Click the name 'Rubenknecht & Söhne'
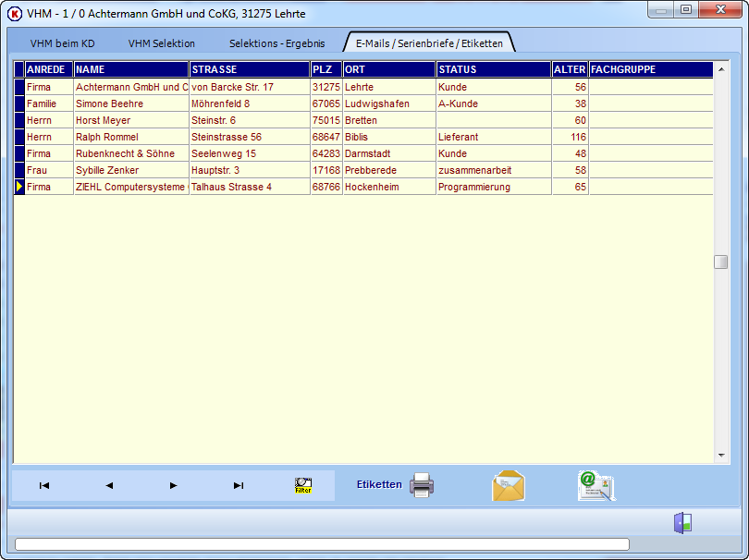 (132, 153)
